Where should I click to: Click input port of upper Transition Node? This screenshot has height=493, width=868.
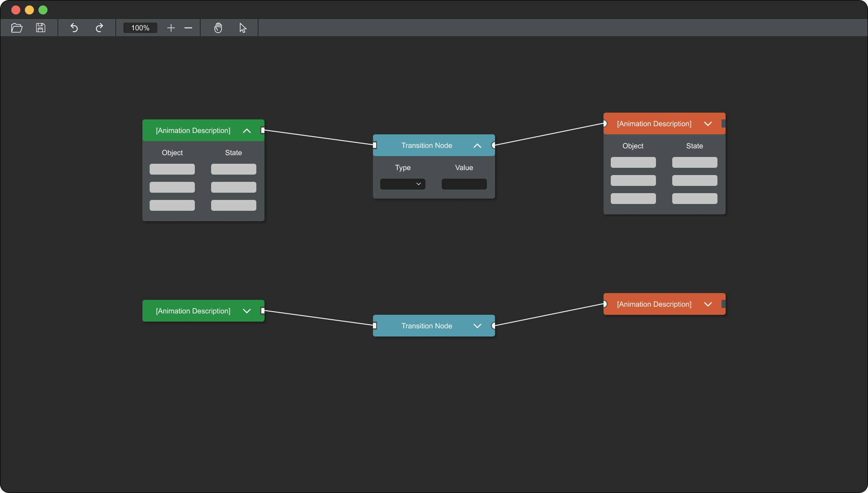pyautogui.click(x=375, y=145)
